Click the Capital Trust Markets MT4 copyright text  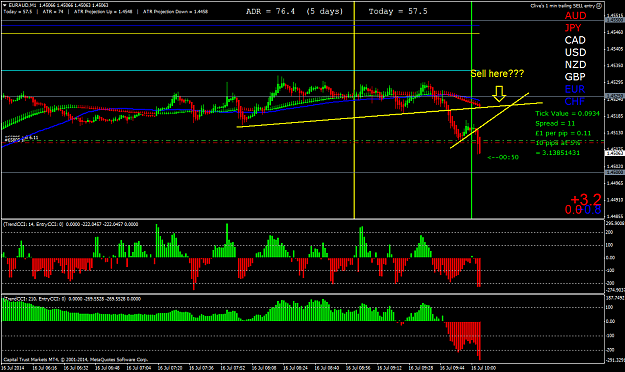tap(76, 359)
